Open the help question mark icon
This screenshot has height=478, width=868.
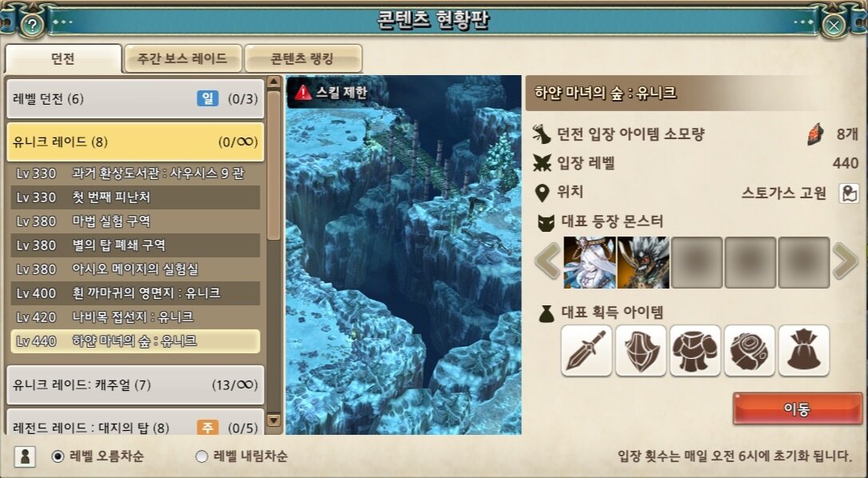click(x=33, y=25)
